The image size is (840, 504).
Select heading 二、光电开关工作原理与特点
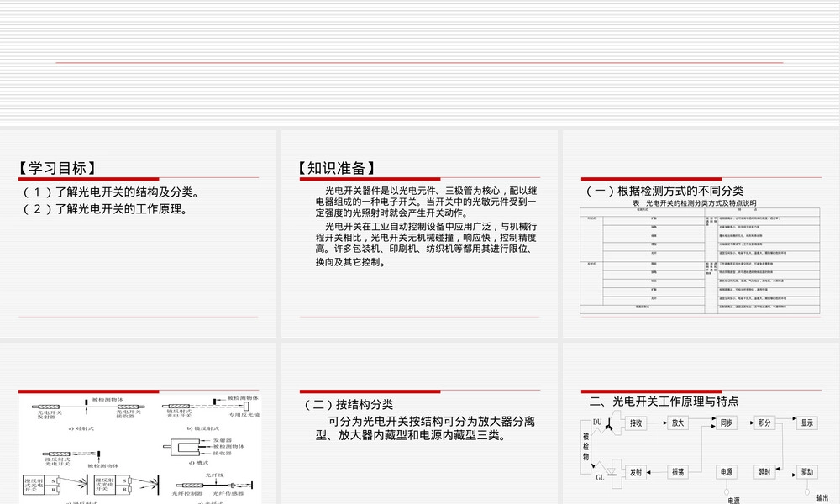tap(664, 402)
